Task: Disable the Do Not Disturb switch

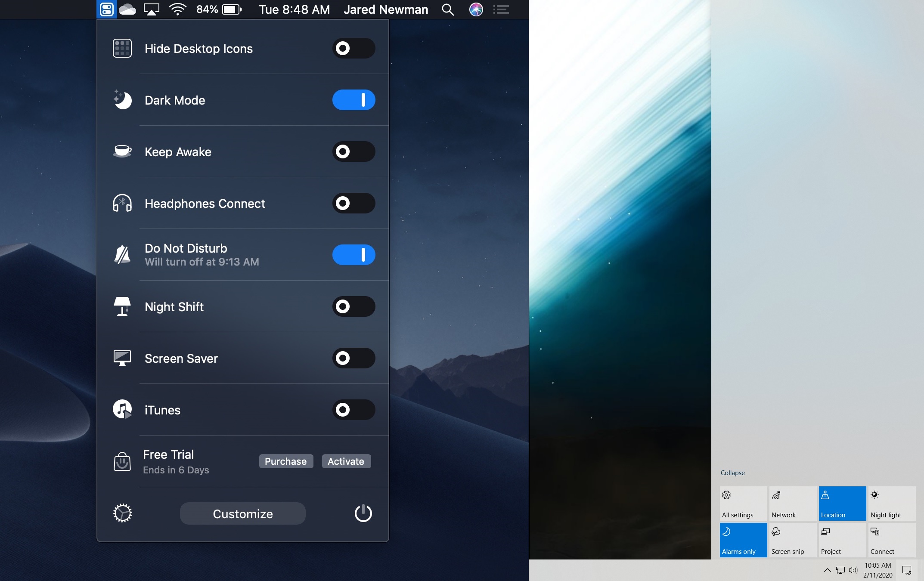Action: pos(353,255)
